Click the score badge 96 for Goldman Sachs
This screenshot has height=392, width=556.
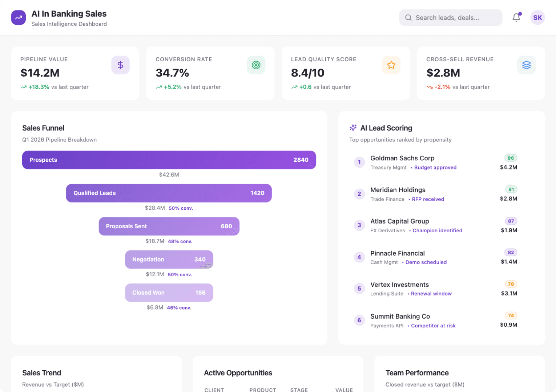(510, 158)
